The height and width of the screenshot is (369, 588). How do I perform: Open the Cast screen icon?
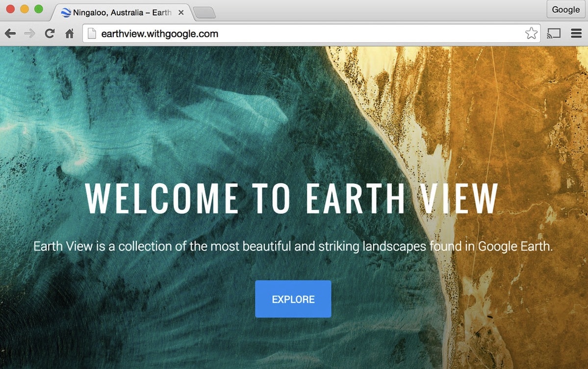[554, 33]
